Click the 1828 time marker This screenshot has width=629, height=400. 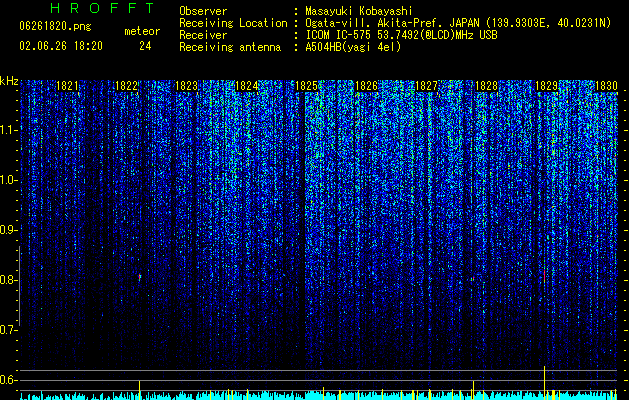[486, 86]
